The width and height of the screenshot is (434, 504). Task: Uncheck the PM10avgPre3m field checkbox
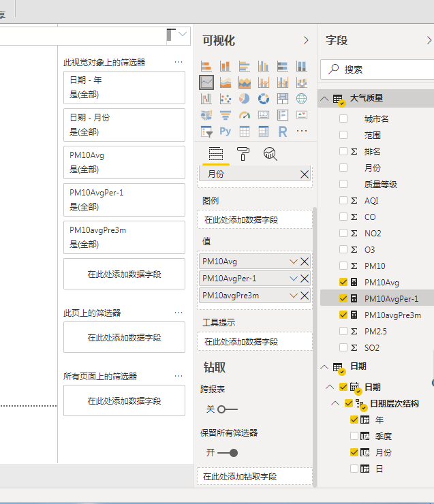point(343,315)
